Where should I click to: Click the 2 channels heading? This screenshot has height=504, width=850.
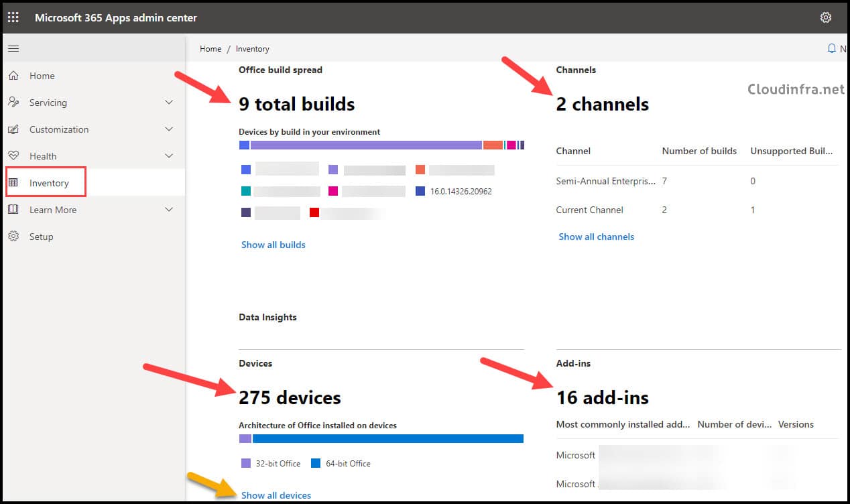click(x=603, y=104)
